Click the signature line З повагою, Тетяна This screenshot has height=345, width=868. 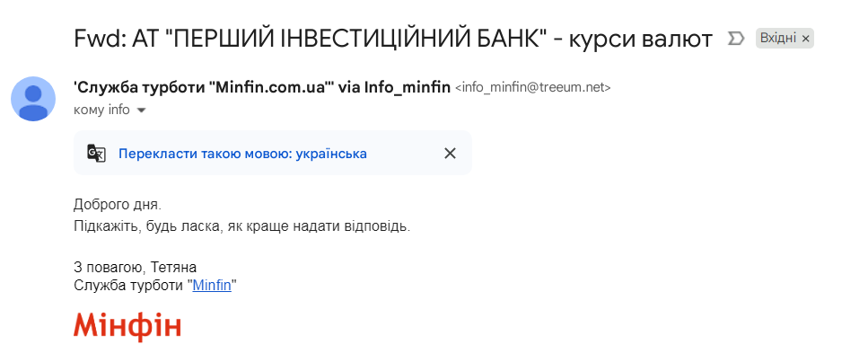[135, 268]
